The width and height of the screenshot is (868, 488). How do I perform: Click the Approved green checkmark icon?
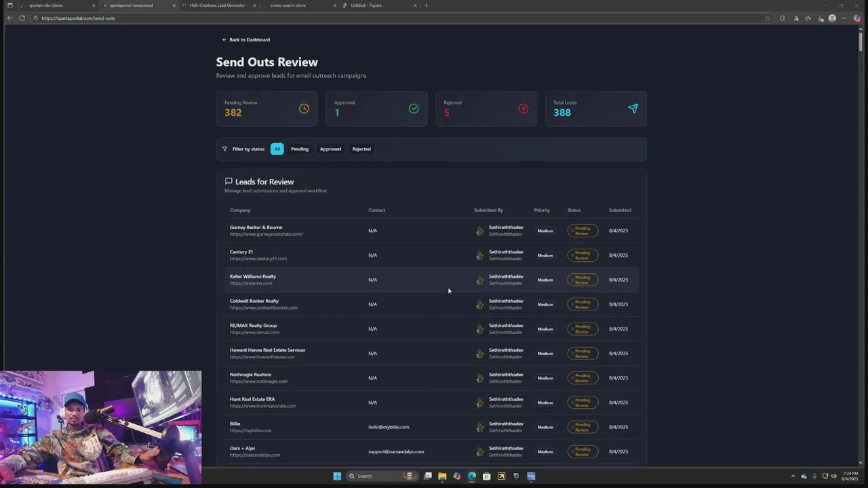414,108
